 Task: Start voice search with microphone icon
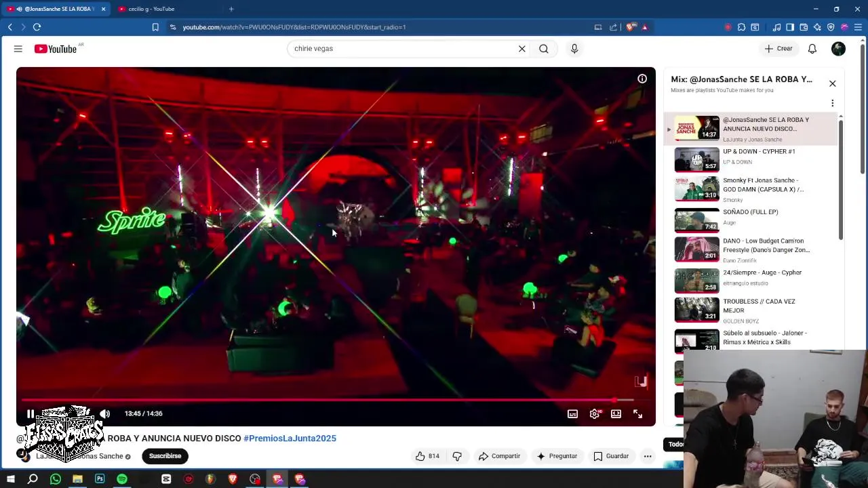[x=574, y=49]
